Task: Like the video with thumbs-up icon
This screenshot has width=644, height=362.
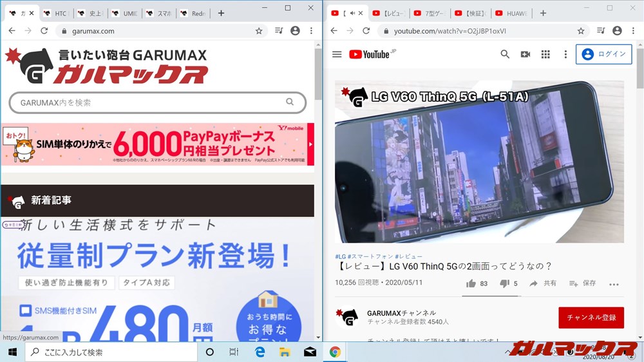Action: pyautogui.click(x=471, y=283)
